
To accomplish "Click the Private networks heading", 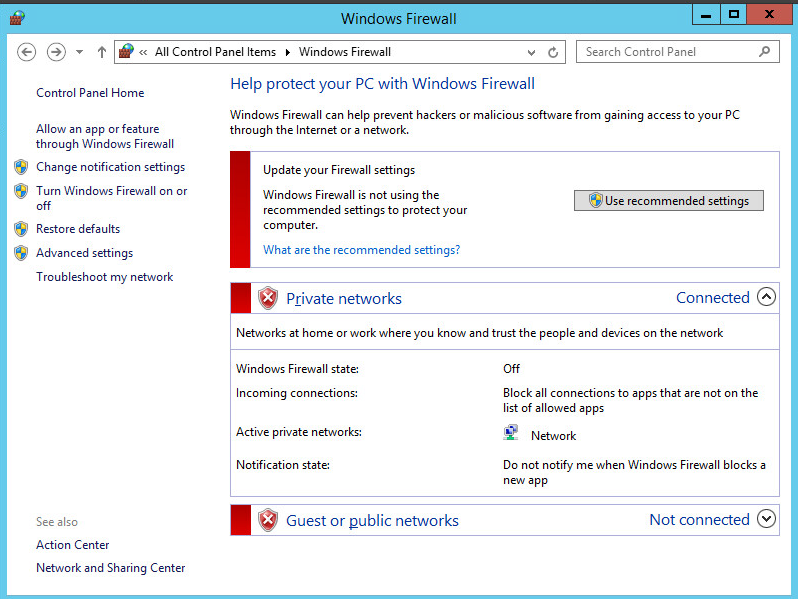I will (x=344, y=299).
